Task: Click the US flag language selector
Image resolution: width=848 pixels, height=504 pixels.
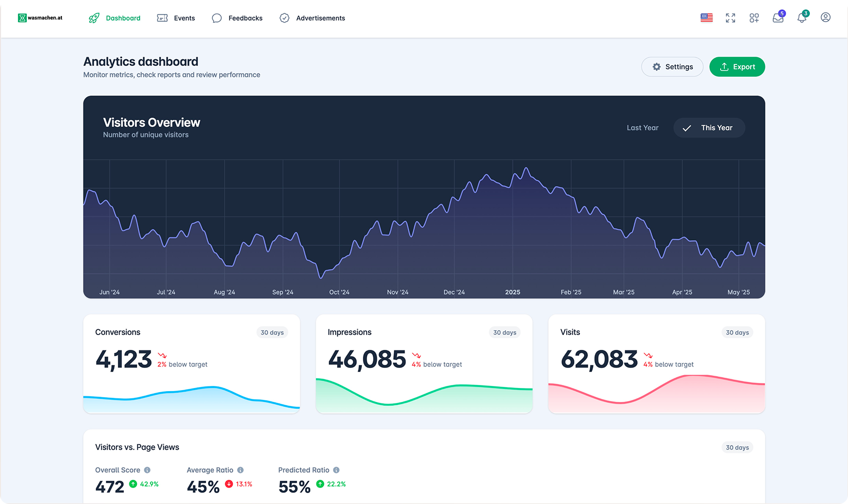Action: pyautogui.click(x=706, y=18)
